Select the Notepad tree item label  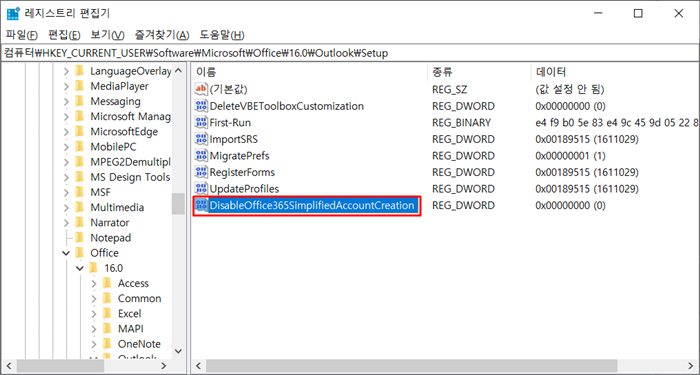tap(111, 238)
